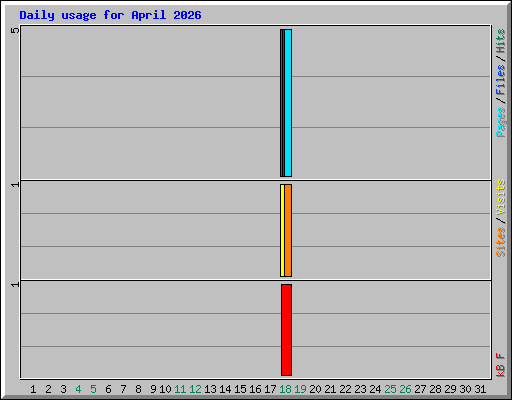Select day 10 on the date axis
The image size is (512, 400).
[x=165, y=389]
